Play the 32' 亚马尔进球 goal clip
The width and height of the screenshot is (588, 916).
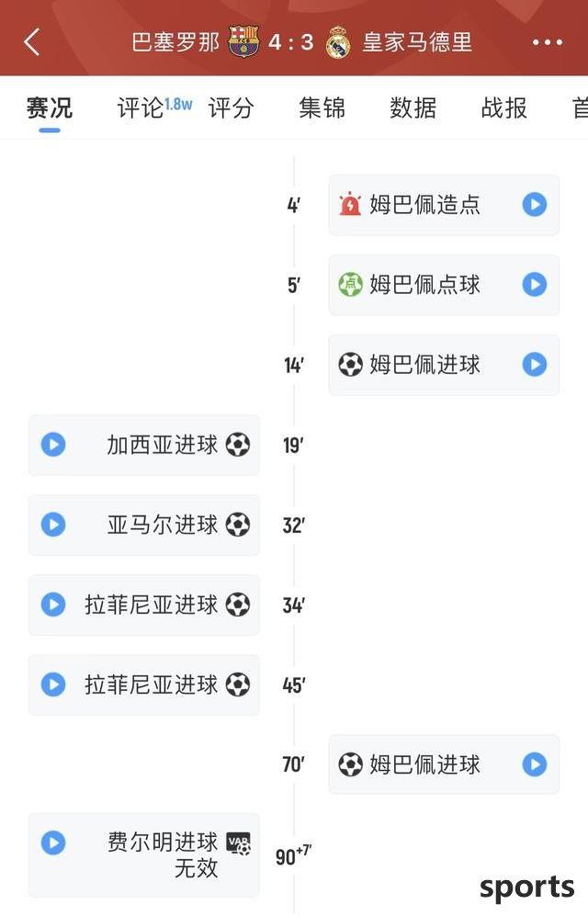[53, 526]
